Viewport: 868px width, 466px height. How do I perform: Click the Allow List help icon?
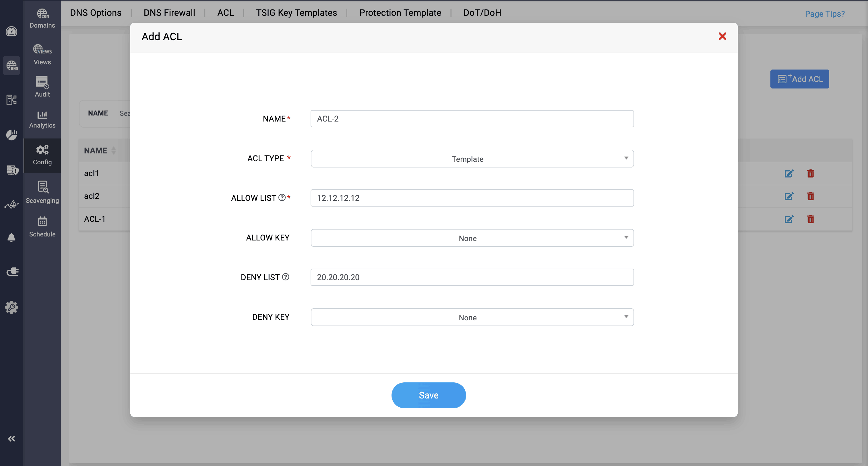click(x=282, y=198)
